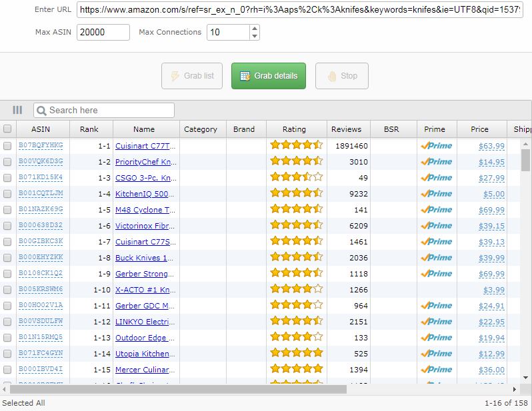
Task: Open the Victorinox Fibr... product link
Action: coord(145,225)
